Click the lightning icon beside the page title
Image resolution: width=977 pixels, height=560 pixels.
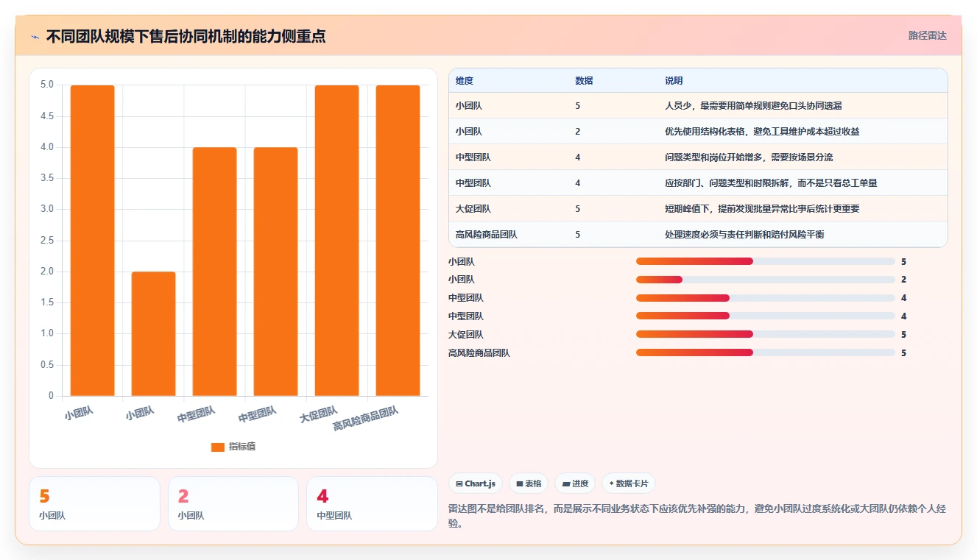coord(35,36)
